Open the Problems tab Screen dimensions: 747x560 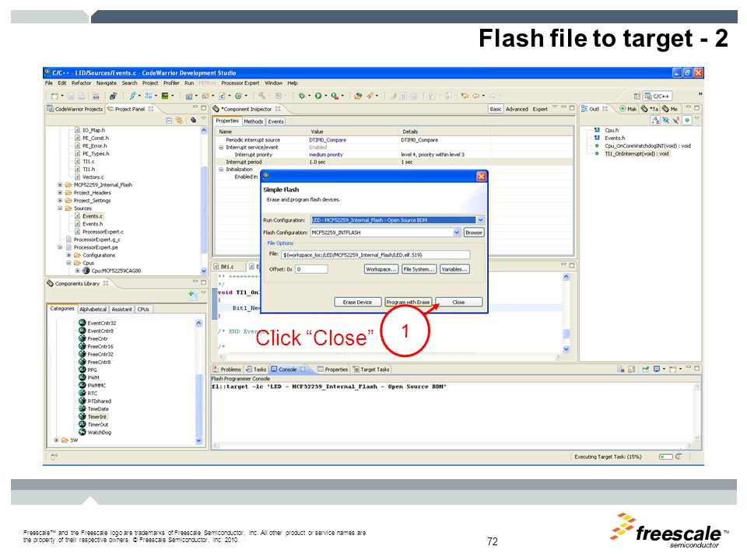pyautogui.click(x=227, y=369)
